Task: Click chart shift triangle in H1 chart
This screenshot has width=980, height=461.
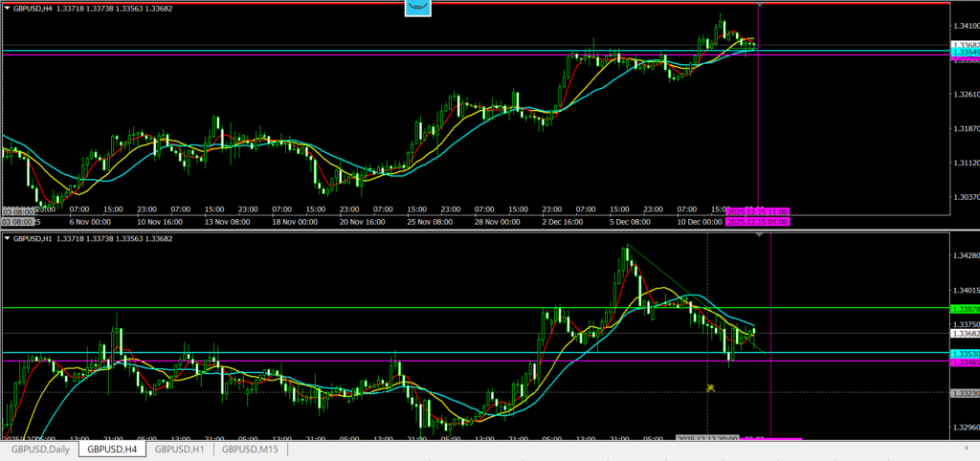Action: pyautogui.click(x=760, y=235)
